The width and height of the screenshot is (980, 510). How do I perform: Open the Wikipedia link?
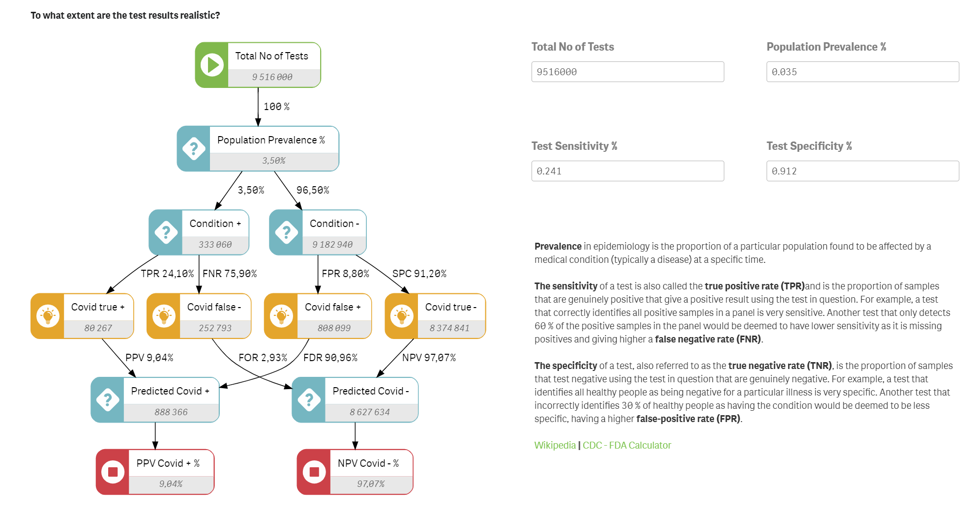pos(555,445)
